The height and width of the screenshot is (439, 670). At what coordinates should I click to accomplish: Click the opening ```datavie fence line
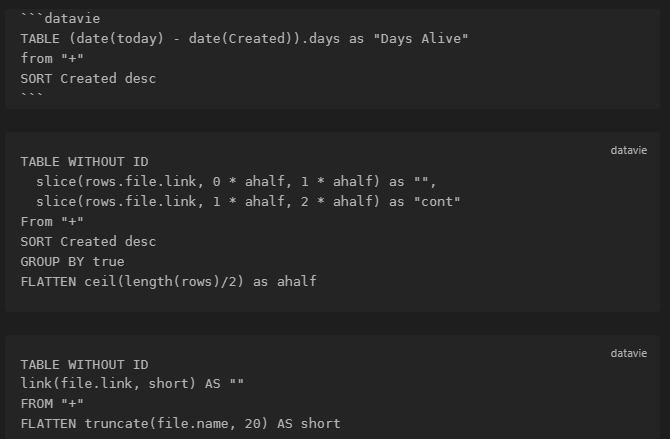pos(60,18)
